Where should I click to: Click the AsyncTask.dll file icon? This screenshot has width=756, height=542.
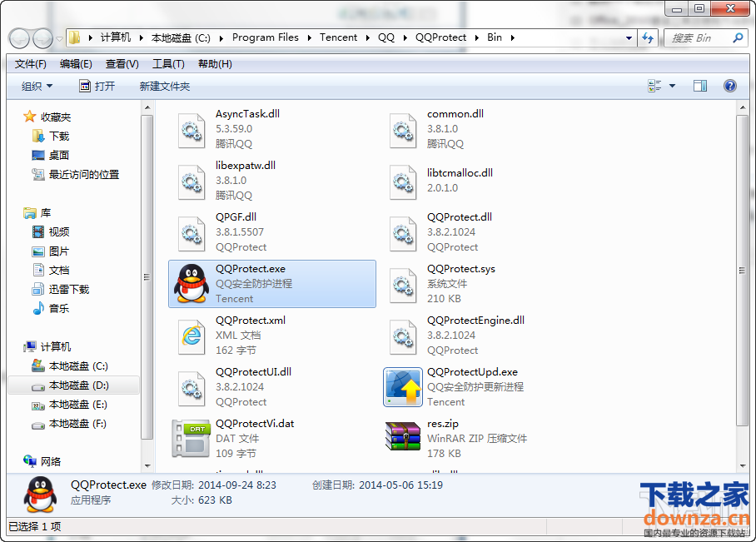[x=191, y=129]
